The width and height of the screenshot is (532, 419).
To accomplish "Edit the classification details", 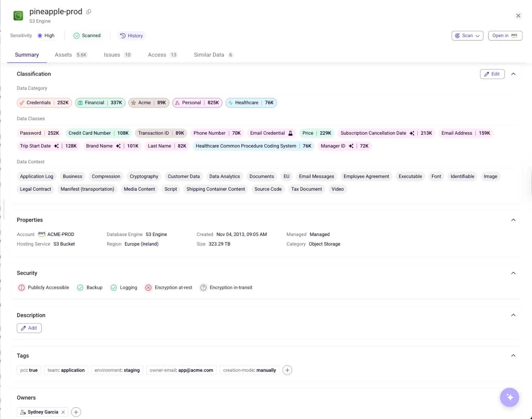I will tap(492, 74).
